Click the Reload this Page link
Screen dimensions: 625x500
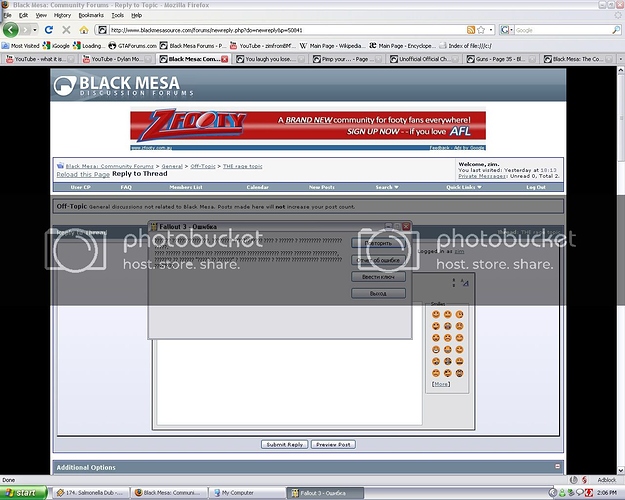[83, 174]
